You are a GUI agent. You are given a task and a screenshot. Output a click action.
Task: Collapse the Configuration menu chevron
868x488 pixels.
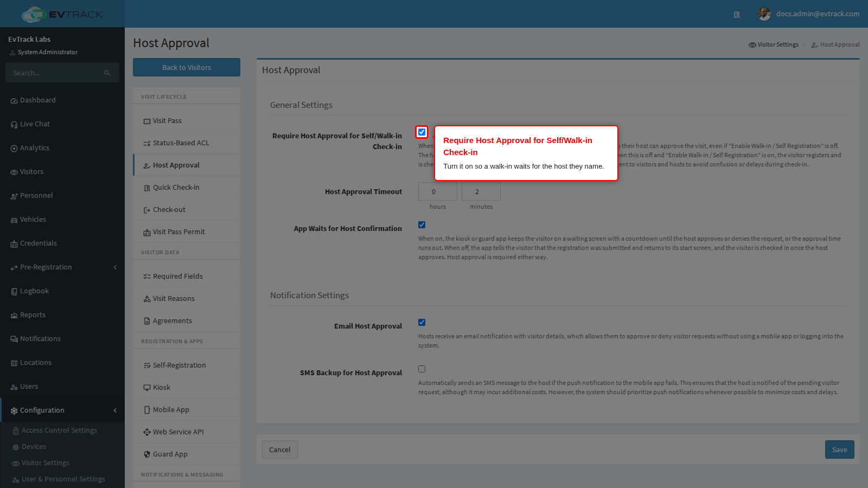(115, 410)
